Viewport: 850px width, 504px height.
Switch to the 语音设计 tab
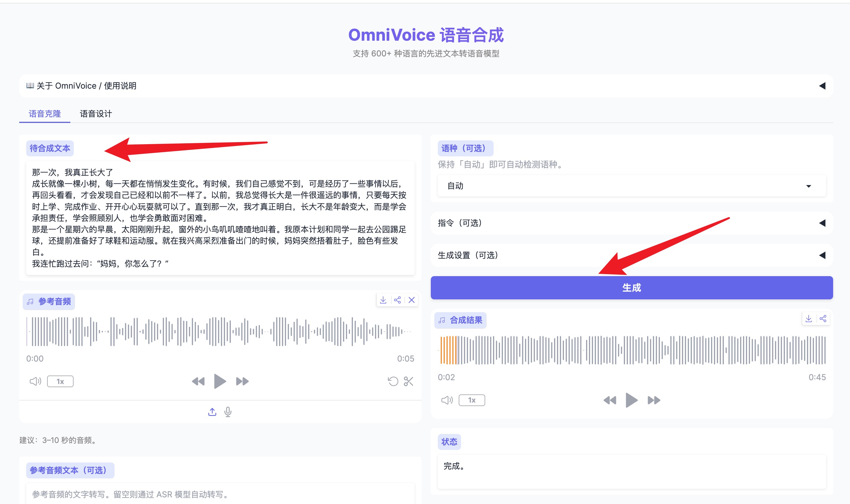96,114
